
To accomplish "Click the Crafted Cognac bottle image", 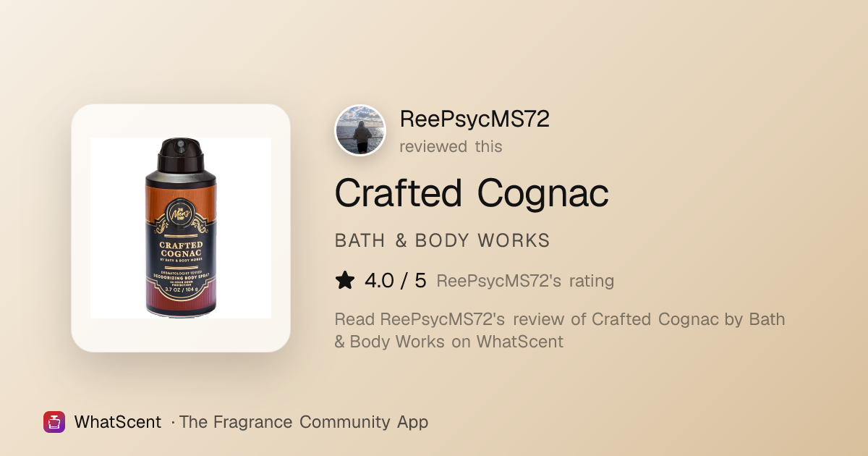I will point(181,228).
